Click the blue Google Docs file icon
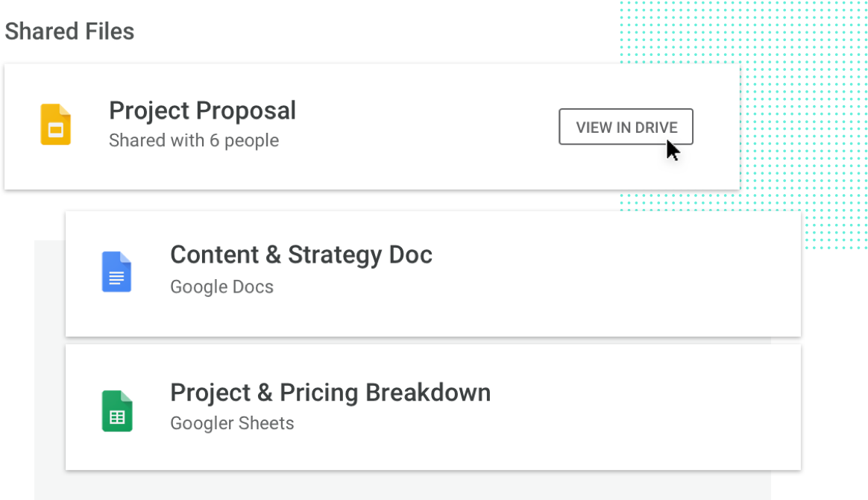Viewport: 868px width, 500px height. 116,272
